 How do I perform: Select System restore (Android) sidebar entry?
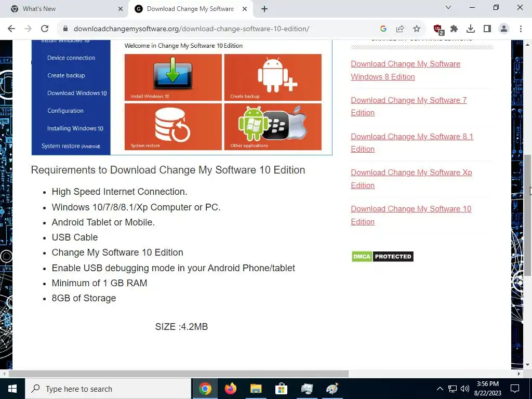(x=71, y=146)
